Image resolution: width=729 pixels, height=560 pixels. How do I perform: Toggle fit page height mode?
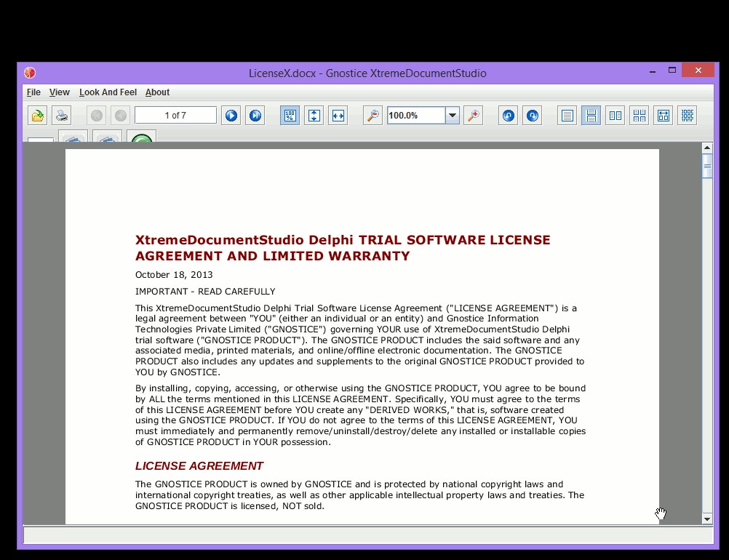tap(314, 116)
